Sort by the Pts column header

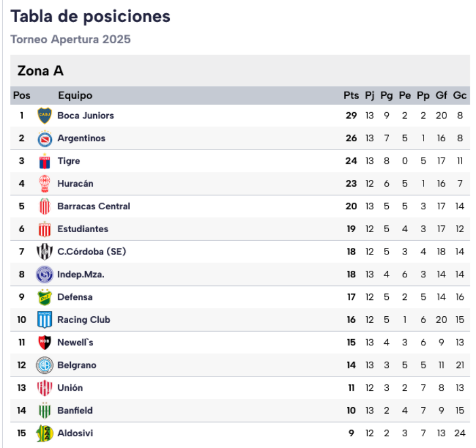(x=351, y=96)
